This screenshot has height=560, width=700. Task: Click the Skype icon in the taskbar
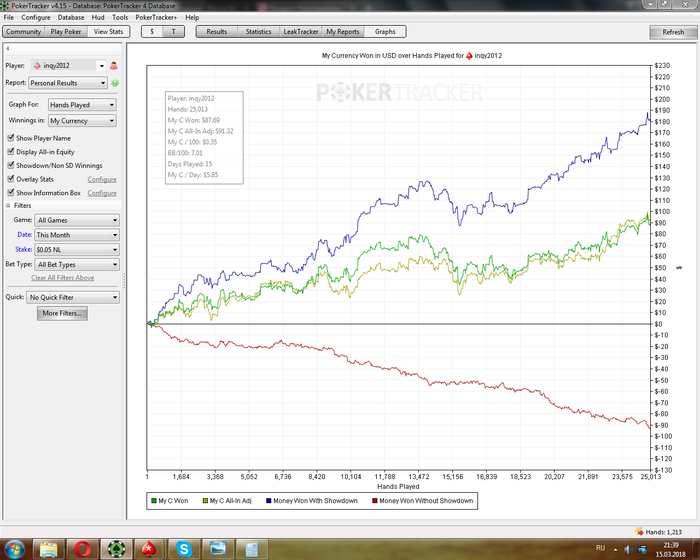(x=185, y=549)
